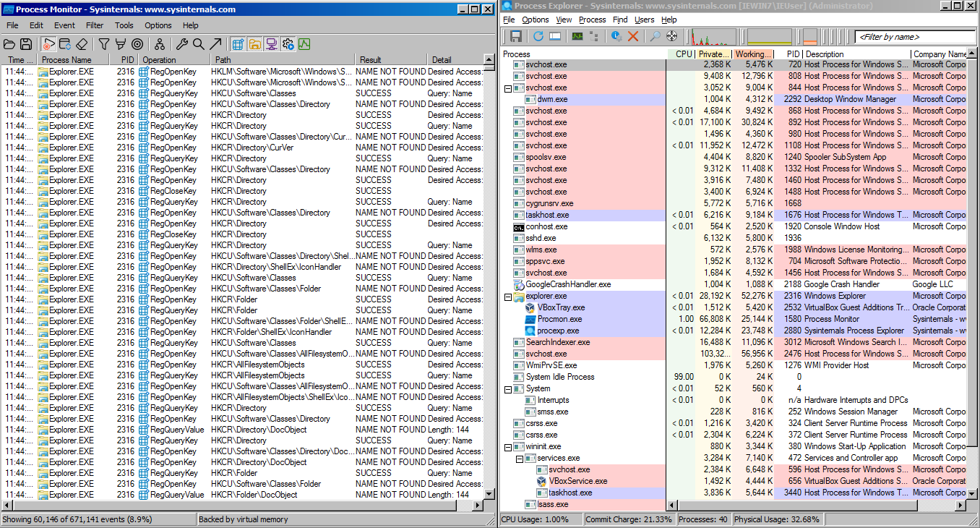This screenshot has height=528, width=980.
Task: Sort Process Explorer by the Working Set column
Action: (753, 54)
